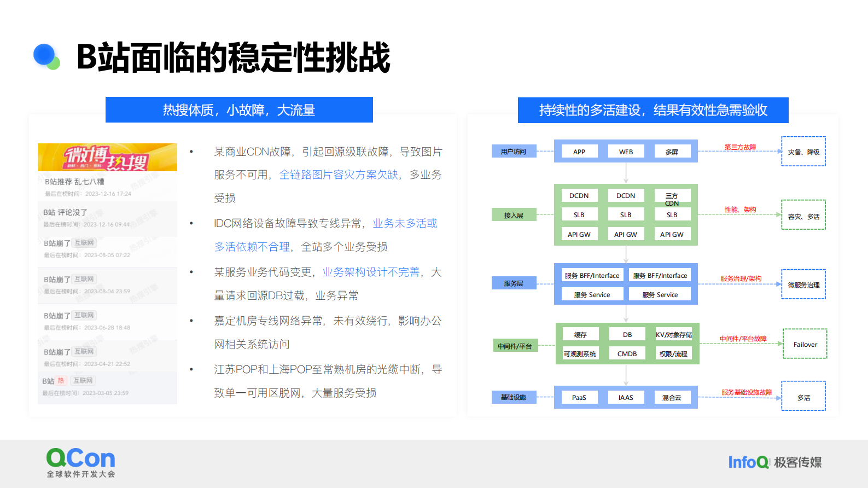Select the 混合云 box

coord(672,397)
